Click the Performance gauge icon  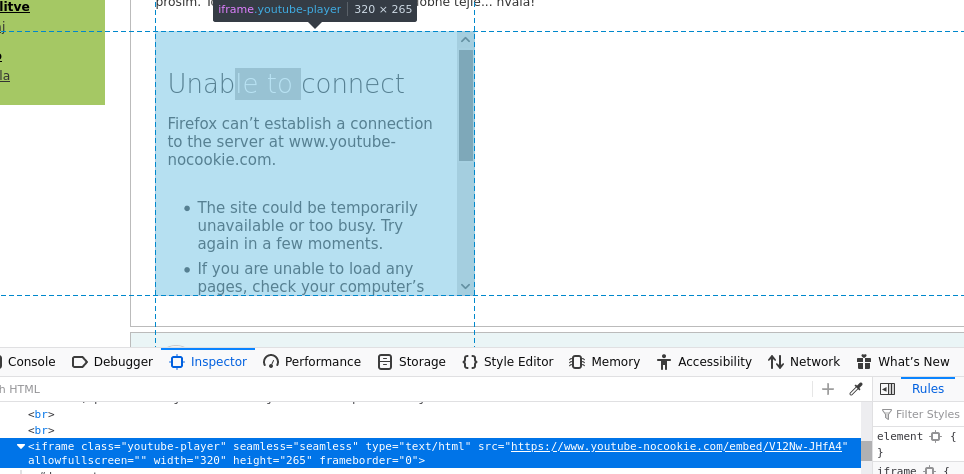click(x=271, y=362)
